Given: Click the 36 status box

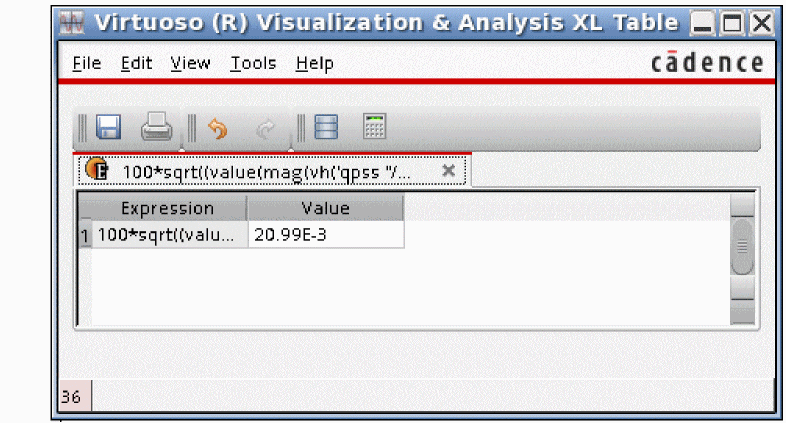Looking at the screenshot, I should tap(75, 396).
